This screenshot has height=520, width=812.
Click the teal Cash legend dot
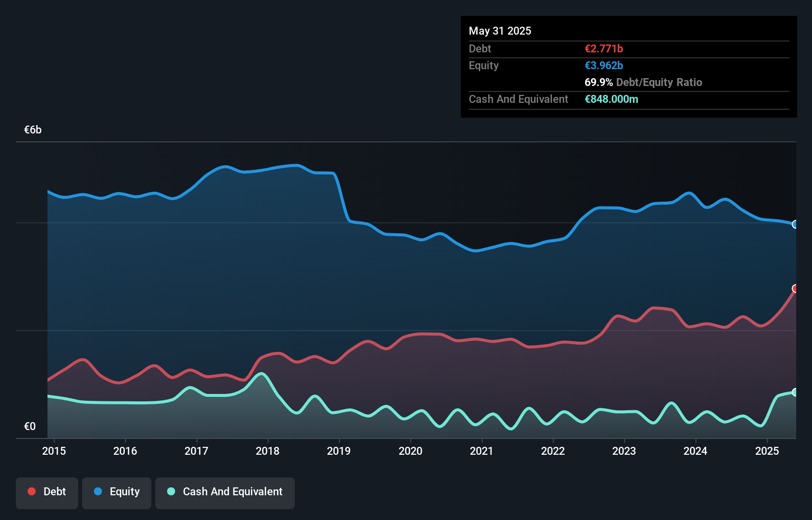click(171, 491)
